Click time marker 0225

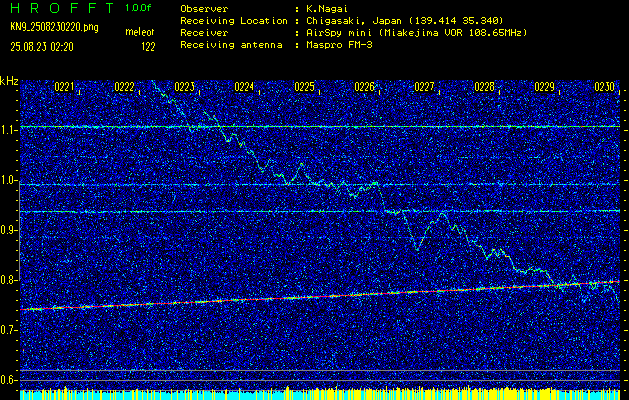coord(304,87)
